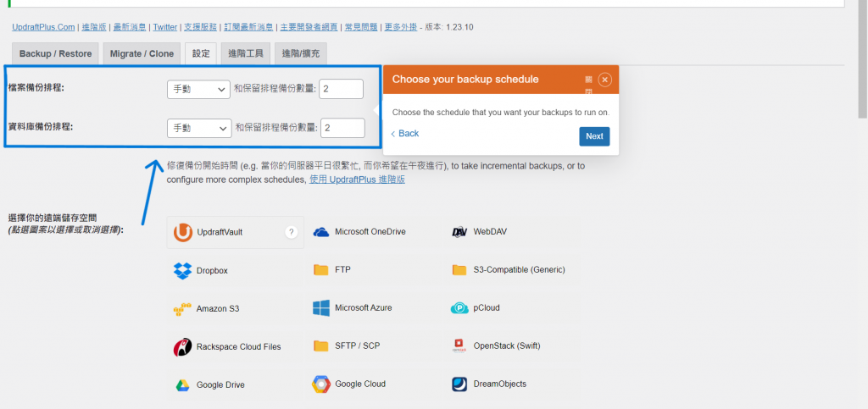Open the 最新消息 link
The width and height of the screenshot is (868, 409).
pos(130,27)
